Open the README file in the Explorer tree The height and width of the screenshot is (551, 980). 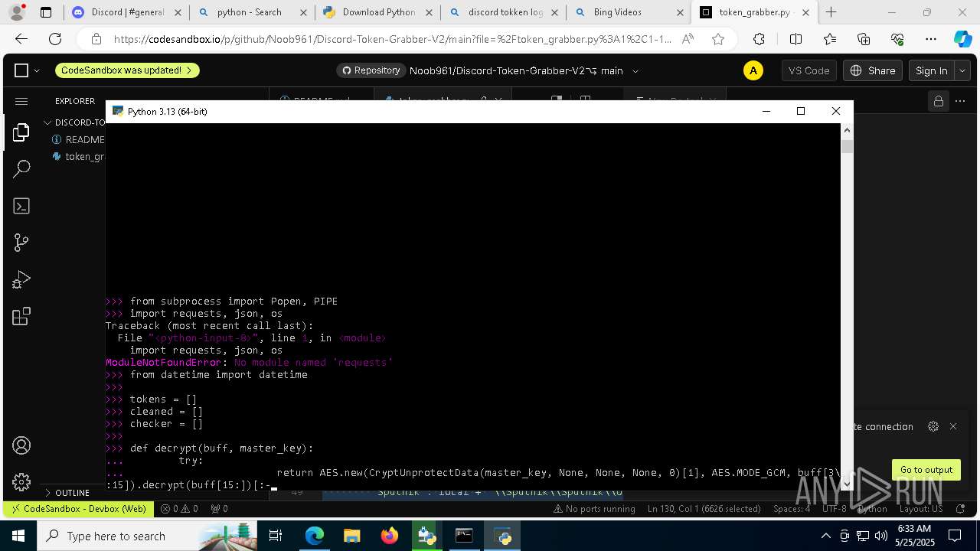pos(78,139)
